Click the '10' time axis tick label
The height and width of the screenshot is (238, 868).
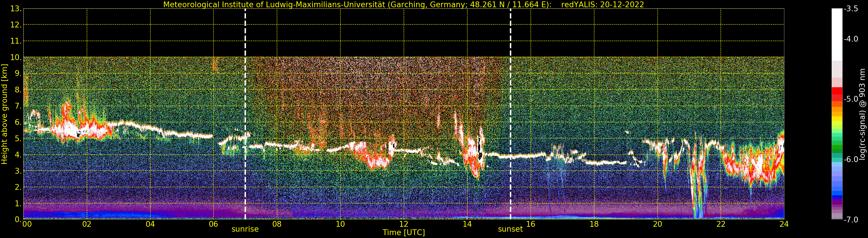point(340,224)
